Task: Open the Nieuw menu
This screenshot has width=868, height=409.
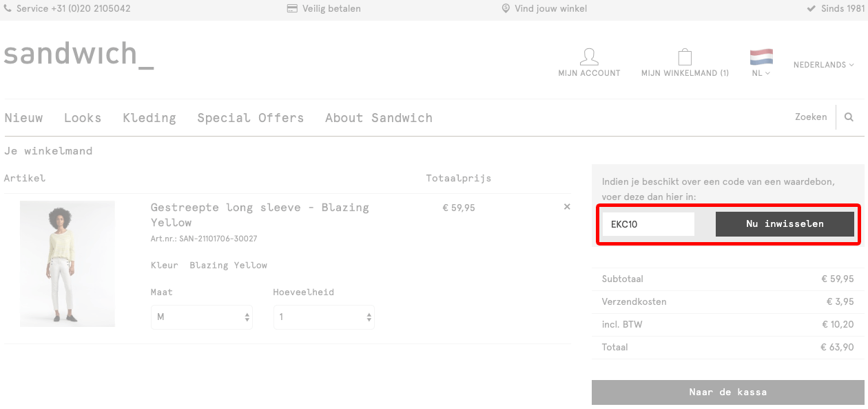Action: 23,118
